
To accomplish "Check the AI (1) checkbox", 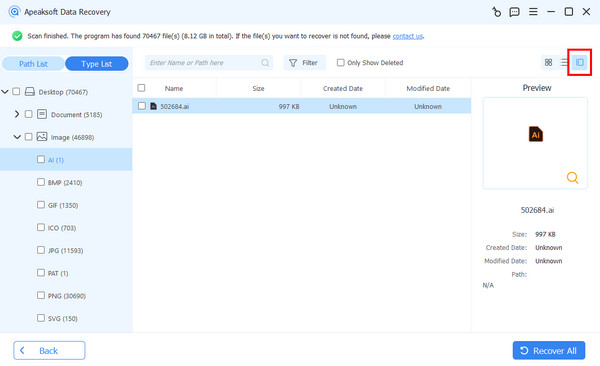I will click(x=41, y=159).
